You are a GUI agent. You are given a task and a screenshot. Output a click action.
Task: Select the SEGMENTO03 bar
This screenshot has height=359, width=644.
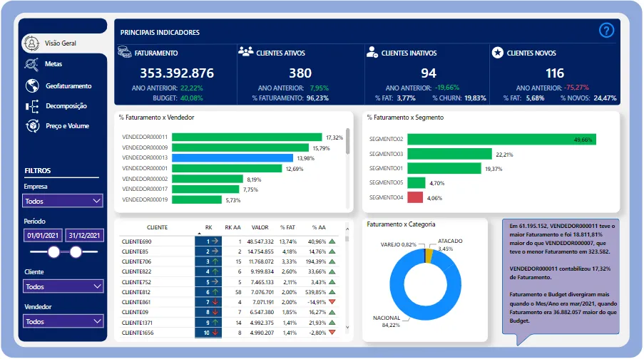[450, 154]
